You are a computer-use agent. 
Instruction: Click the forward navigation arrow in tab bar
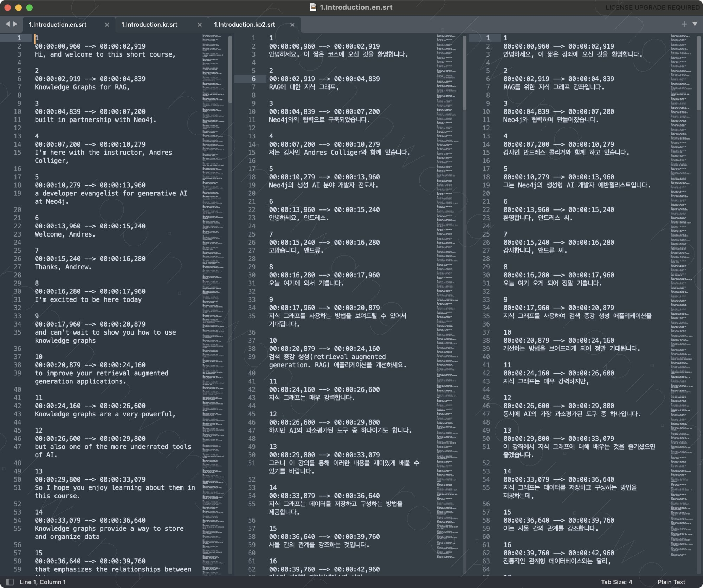15,24
